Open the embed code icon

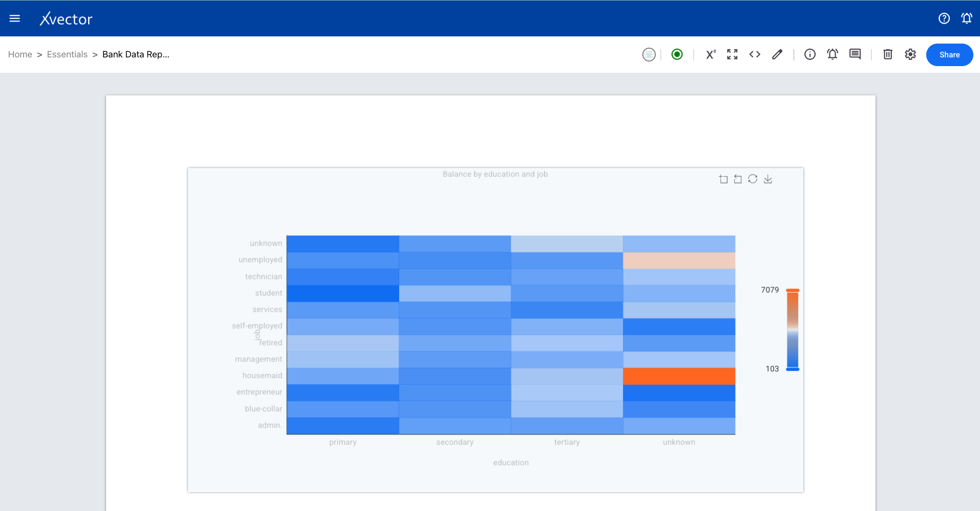755,54
